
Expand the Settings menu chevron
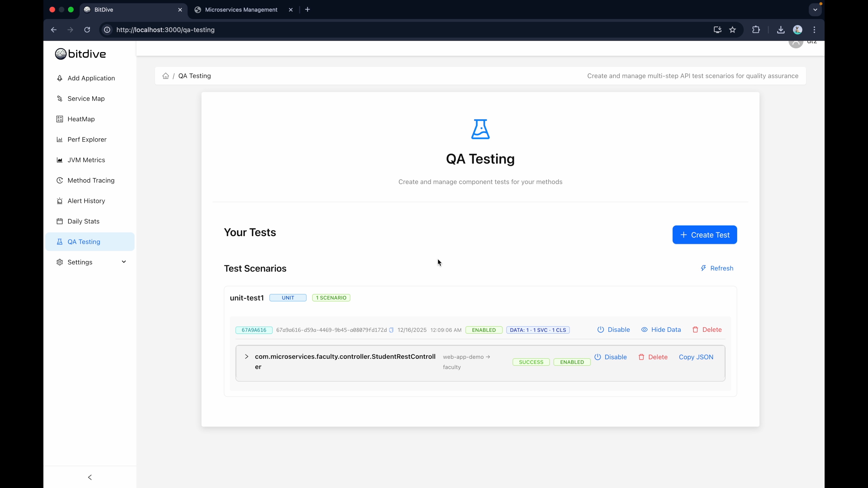click(124, 262)
